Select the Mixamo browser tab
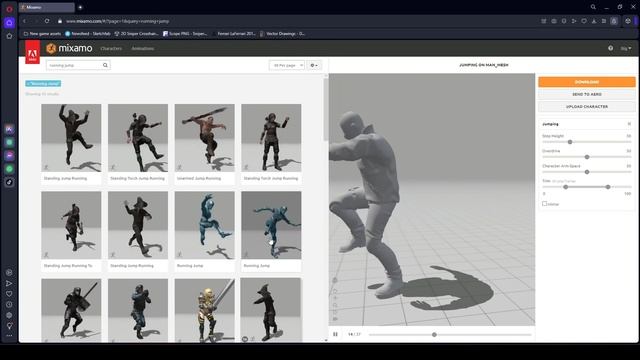This screenshot has width=640, height=360. 46,7
